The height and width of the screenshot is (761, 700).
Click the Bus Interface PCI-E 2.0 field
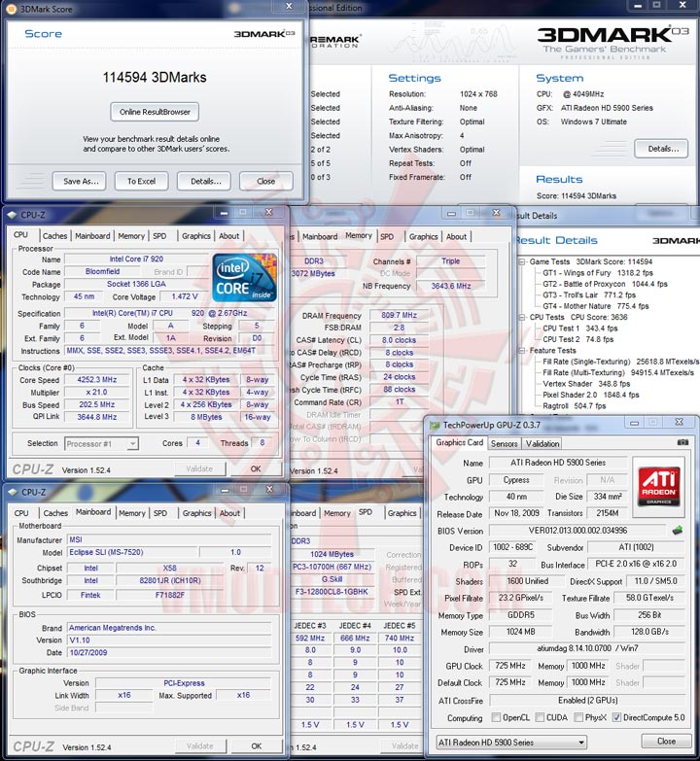[x=636, y=564]
